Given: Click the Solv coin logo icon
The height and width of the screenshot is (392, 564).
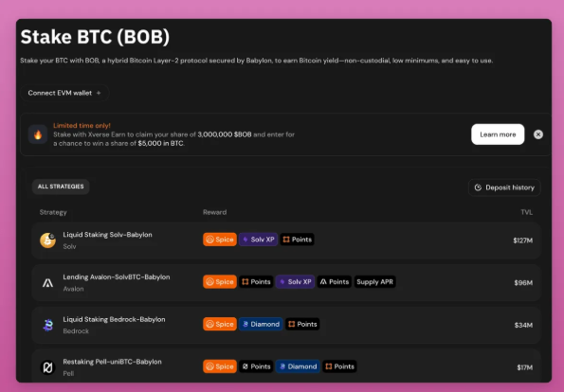Looking at the screenshot, I should 47,241.
